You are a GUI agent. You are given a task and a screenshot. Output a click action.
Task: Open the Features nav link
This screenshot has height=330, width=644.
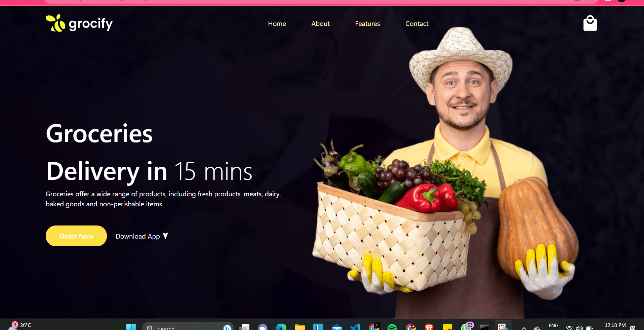[367, 24]
